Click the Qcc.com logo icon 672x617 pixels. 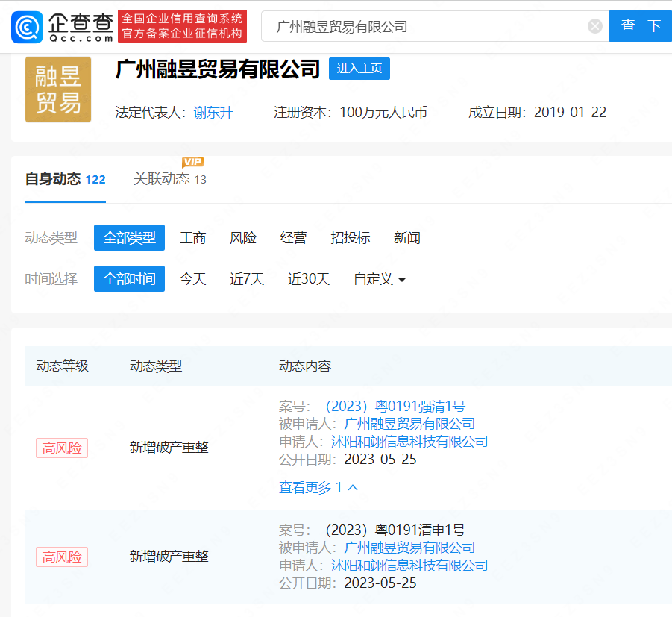coord(27,27)
